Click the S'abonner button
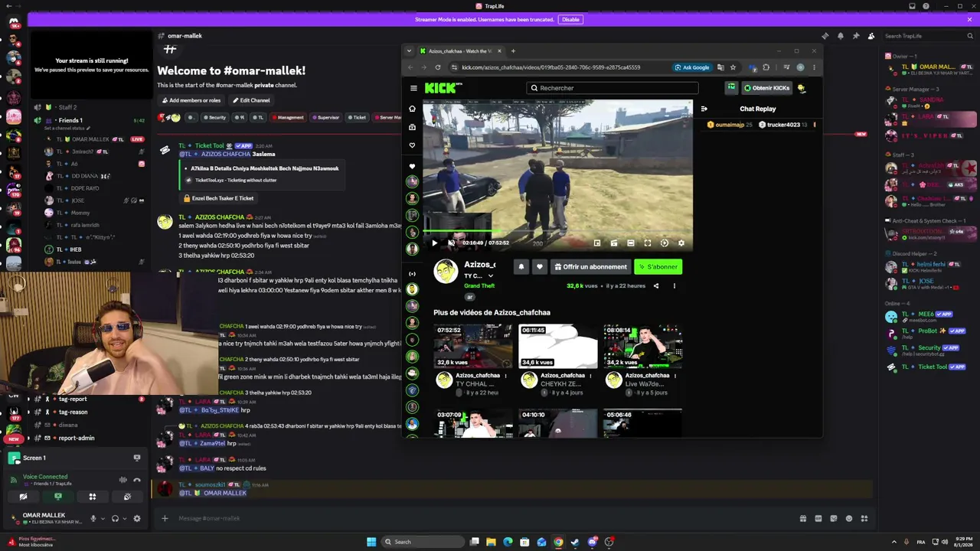This screenshot has width=980, height=551. tap(658, 267)
